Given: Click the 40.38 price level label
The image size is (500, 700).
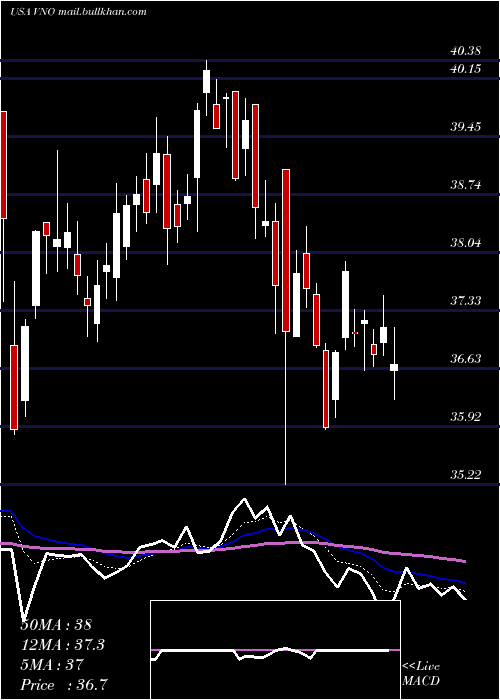Looking at the screenshot, I should [x=466, y=51].
